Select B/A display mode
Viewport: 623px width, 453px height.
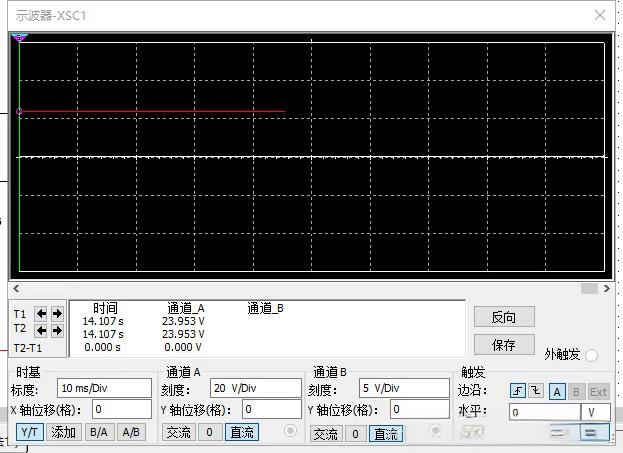tap(99, 432)
